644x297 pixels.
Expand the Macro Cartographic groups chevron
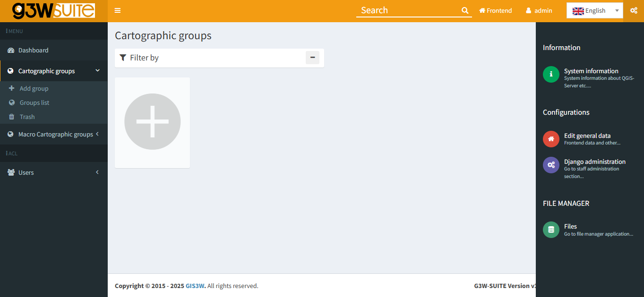tap(97, 134)
